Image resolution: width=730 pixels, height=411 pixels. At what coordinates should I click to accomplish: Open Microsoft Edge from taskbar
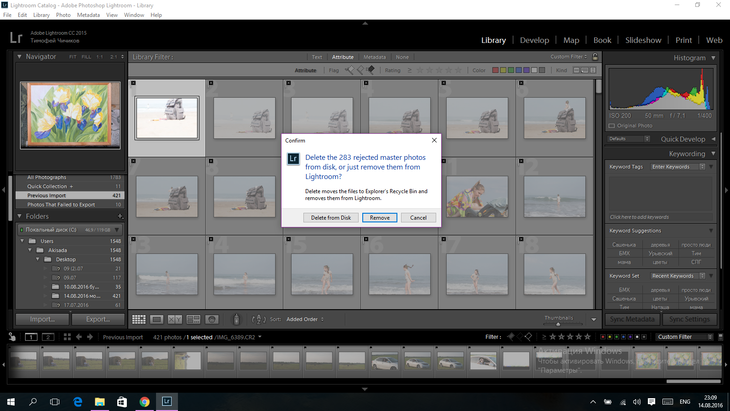(77, 401)
